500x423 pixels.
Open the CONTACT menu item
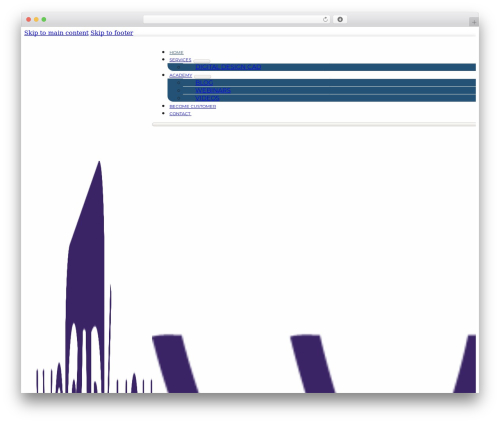point(180,114)
